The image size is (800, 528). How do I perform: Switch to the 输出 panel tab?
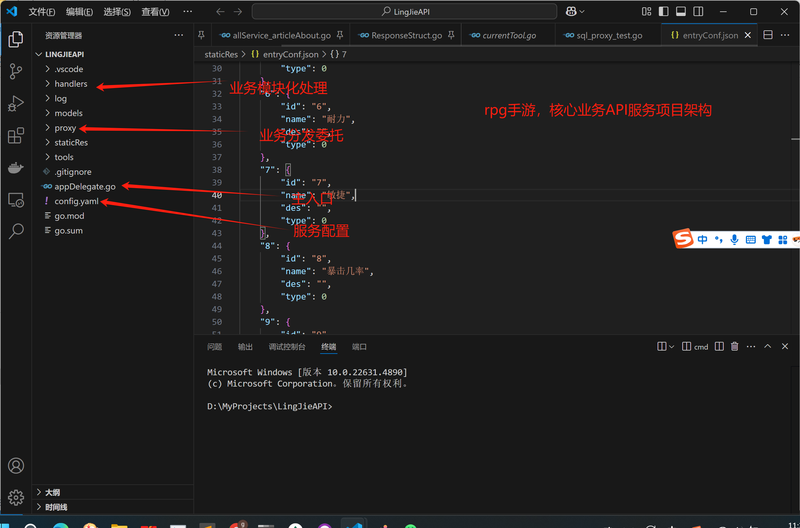pos(245,346)
